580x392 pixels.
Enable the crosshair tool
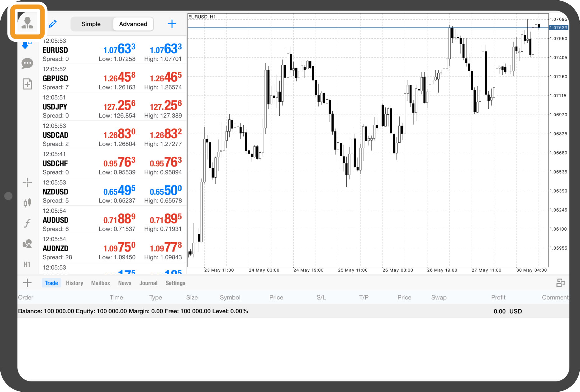tap(27, 183)
